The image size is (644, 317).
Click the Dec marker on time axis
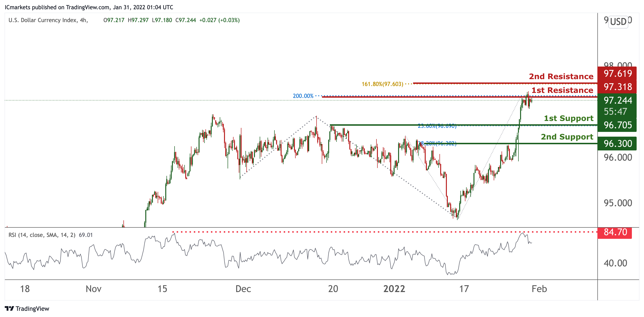tap(243, 289)
